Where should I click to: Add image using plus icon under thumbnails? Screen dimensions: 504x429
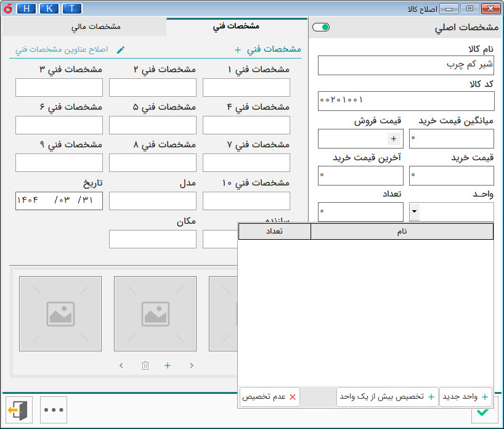tap(168, 366)
